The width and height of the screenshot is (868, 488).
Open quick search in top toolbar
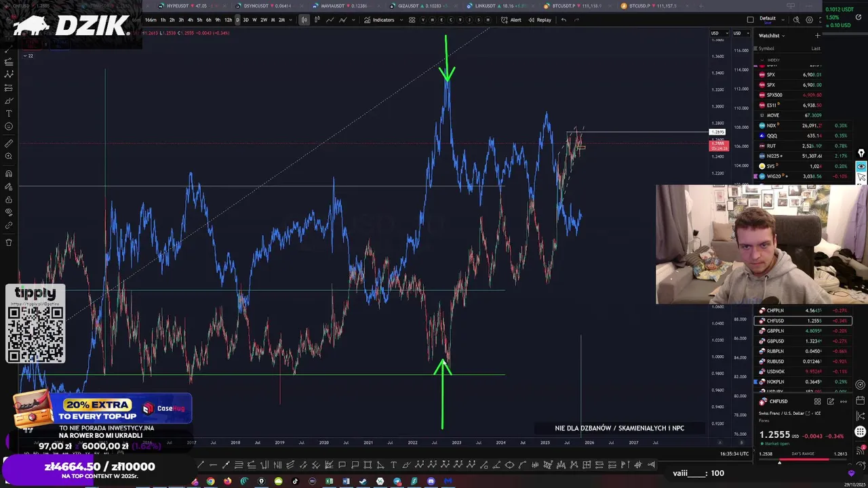796,20
